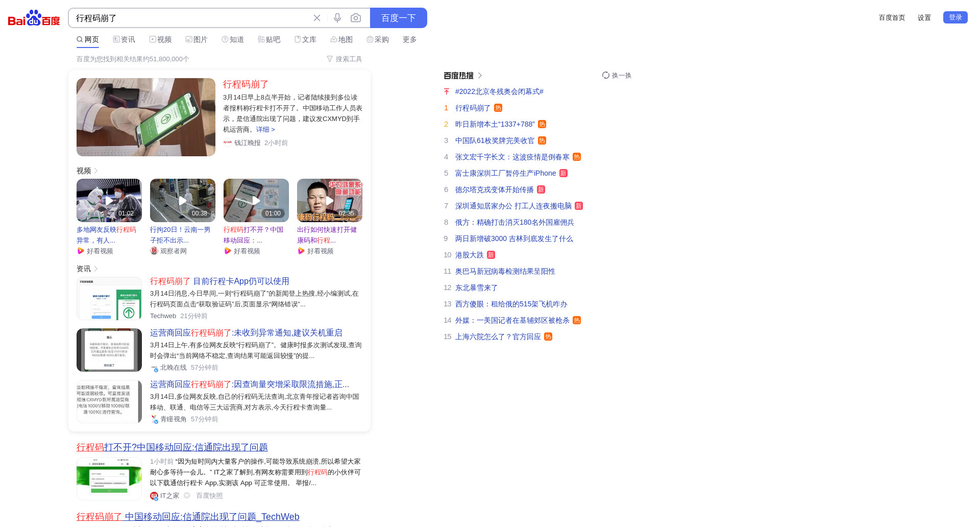Click the 观察者网 source icon

(154, 251)
